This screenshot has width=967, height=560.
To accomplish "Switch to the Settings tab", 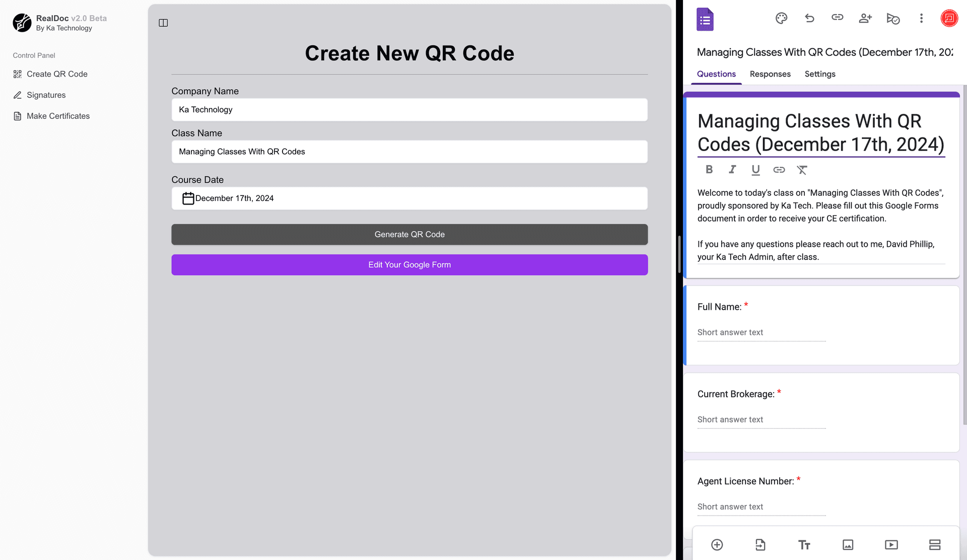I will click(x=820, y=74).
